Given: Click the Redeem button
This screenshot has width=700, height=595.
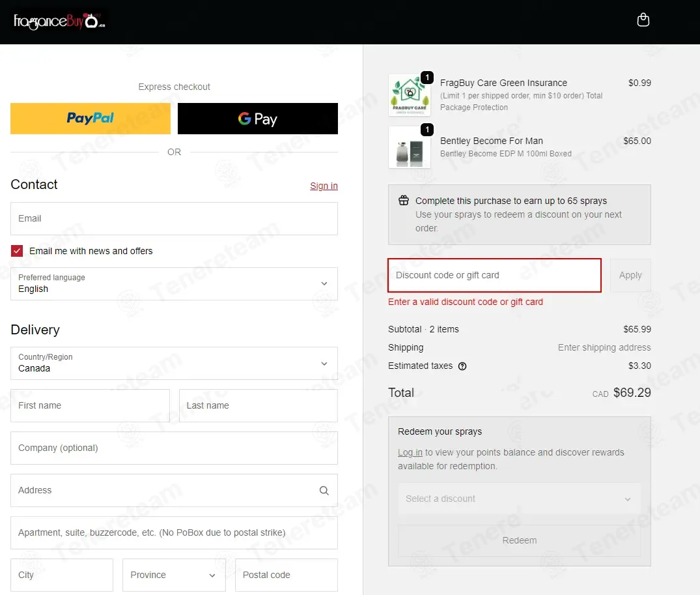Looking at the screenshot, I should (x=519, y=540).
